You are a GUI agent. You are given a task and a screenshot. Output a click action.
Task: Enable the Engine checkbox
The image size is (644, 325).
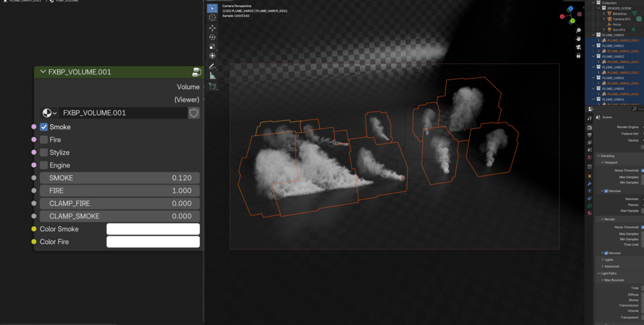coord(44,165)
